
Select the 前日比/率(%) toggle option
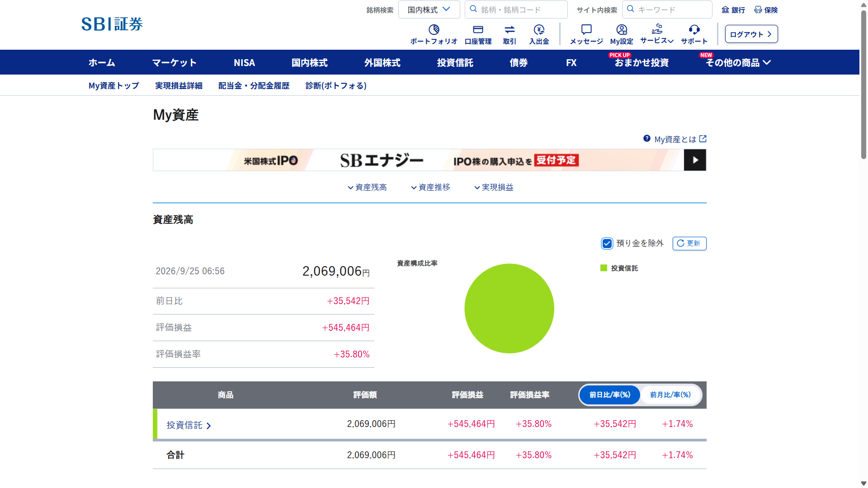609,395
